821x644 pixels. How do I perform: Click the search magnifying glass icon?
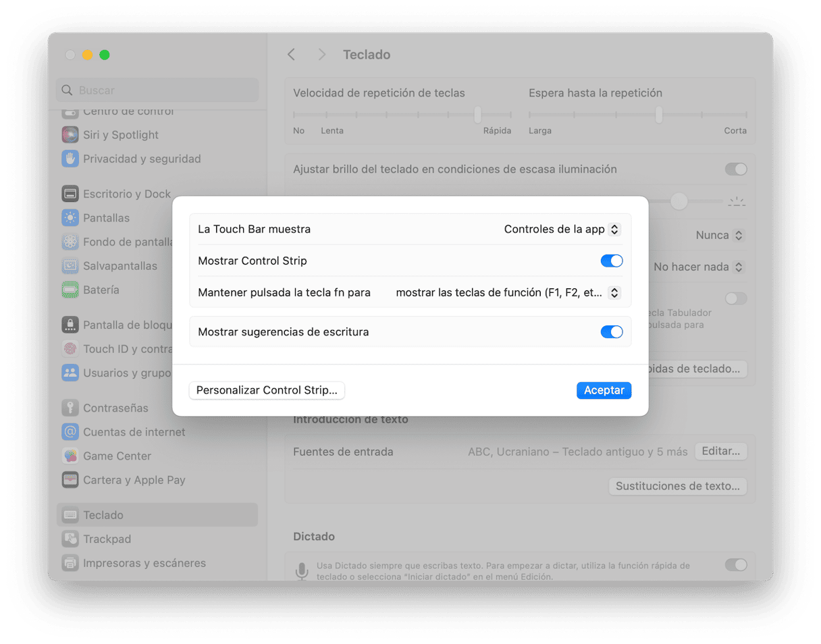(67, 90)
